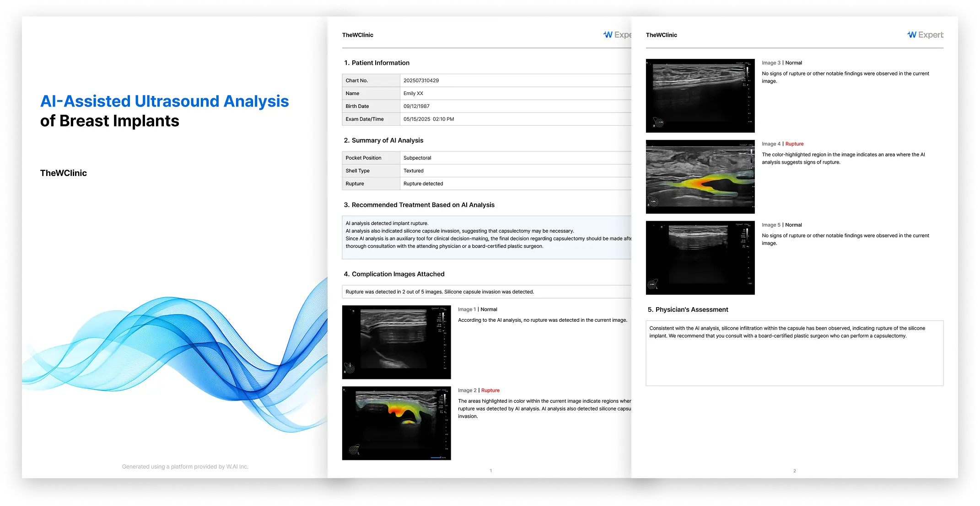Select the Rupture detected summary cell
The height and width of the screenshot is (506, 980).
point(423,184)
